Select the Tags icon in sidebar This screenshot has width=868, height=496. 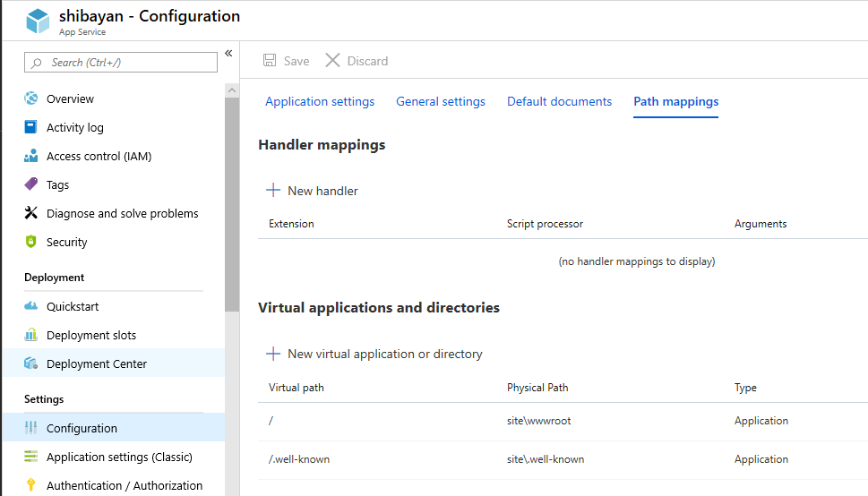pos(31,184)
